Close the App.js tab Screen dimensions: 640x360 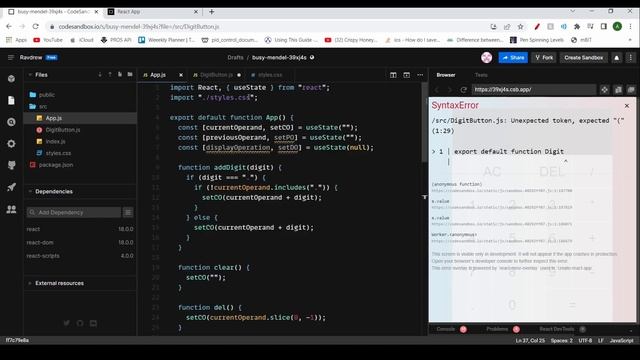pyautogui.click(x=181, y=75)
